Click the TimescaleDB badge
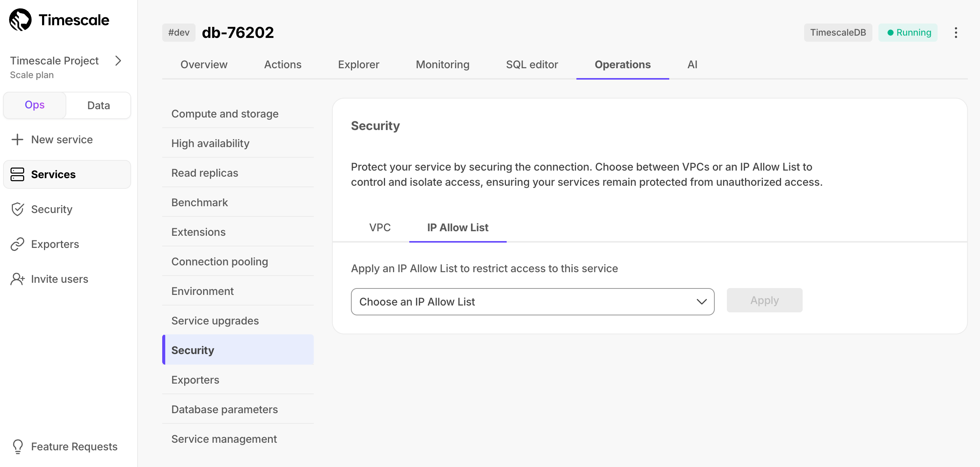980x467 pixels. 838,33
